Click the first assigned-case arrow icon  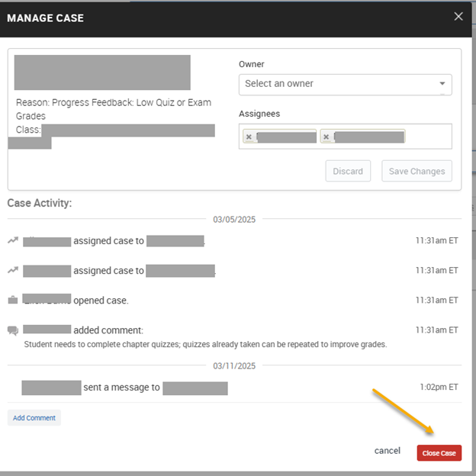(x=12, y=241)
